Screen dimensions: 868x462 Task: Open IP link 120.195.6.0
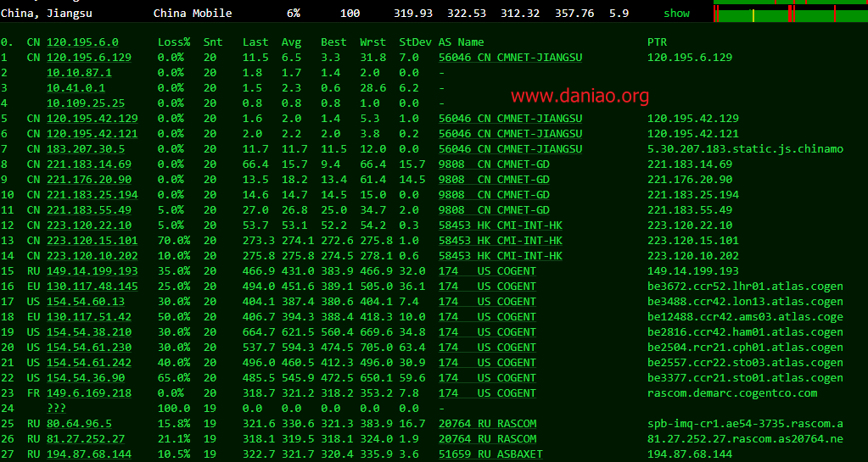[x=82, y=42]
